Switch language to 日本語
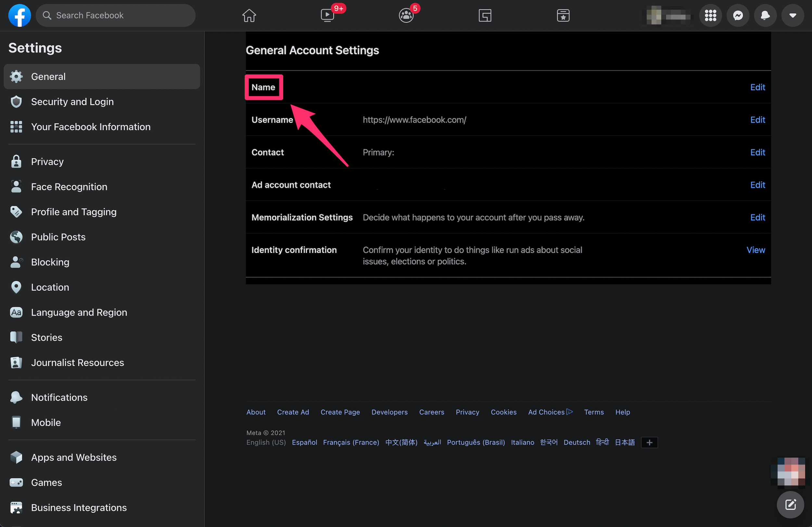Image resolution: width=812 pixels, height=527 pixels. [625, 442]
